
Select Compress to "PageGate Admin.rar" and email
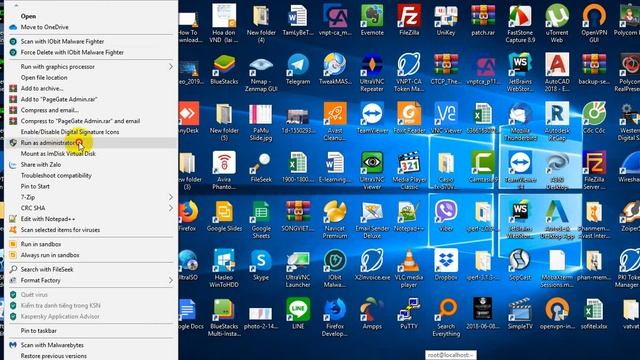[x=91, y=121]
